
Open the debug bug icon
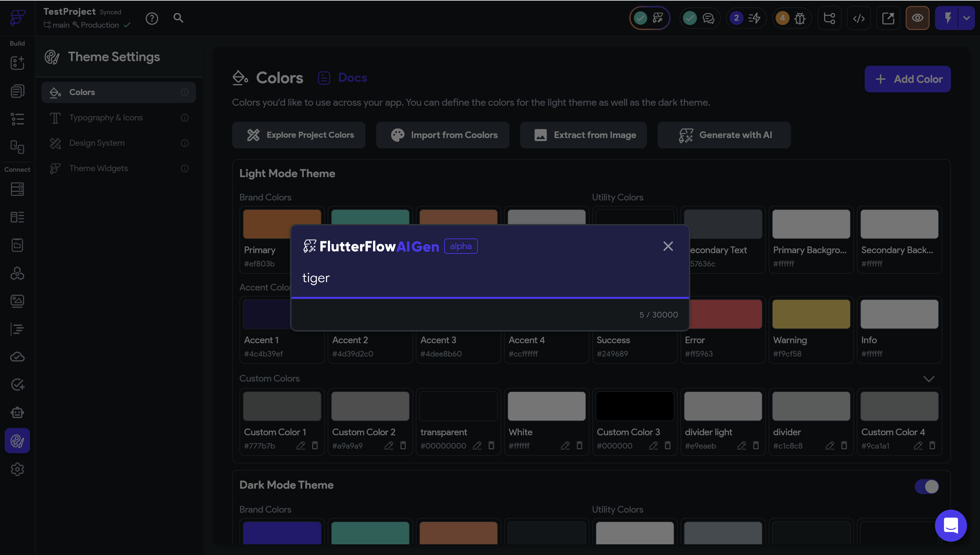800,18
